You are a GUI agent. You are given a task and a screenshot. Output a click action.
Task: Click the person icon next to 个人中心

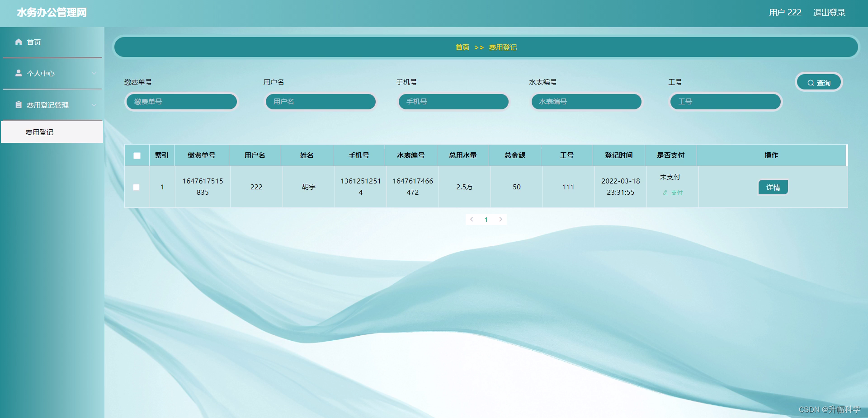point(19,73)
